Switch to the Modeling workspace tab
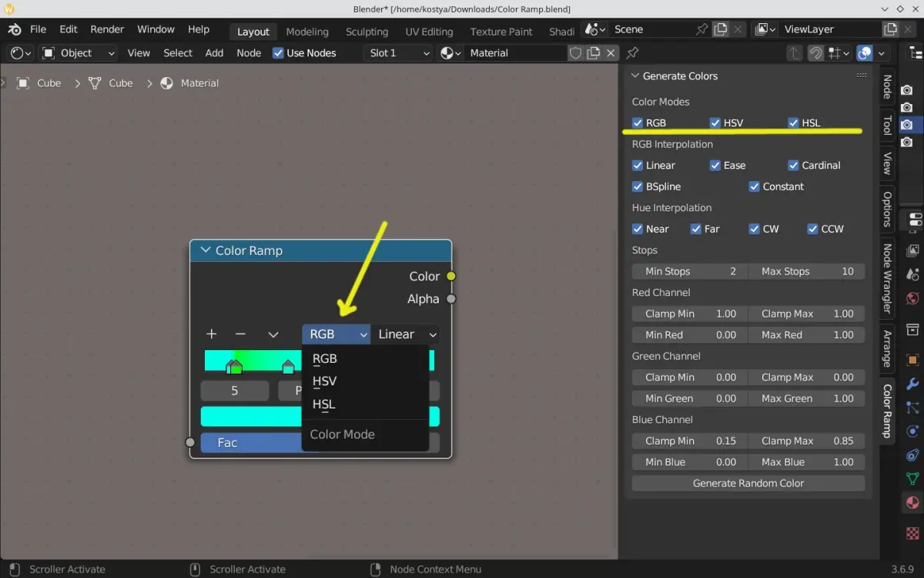Image resolution: width=924 pixels, height=578 pixels. [307, 32]
